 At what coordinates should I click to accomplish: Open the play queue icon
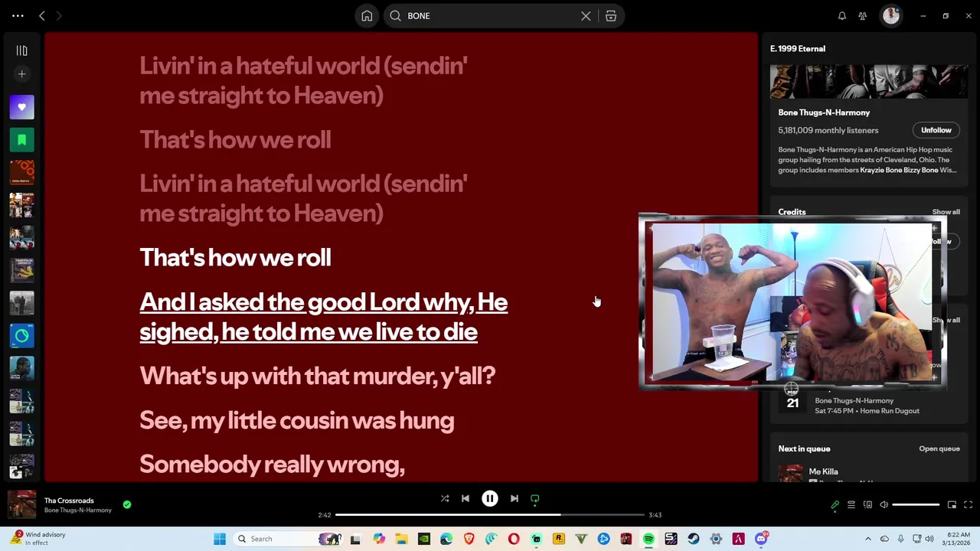(851, 505)
